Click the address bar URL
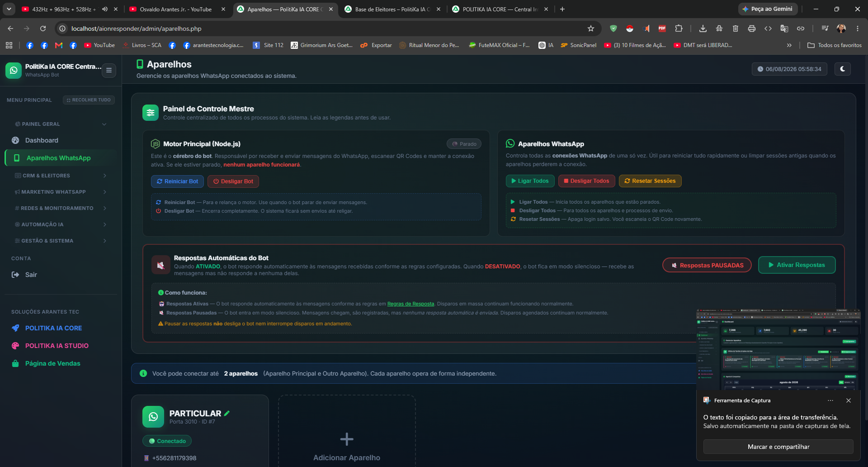 coord(137,29)
